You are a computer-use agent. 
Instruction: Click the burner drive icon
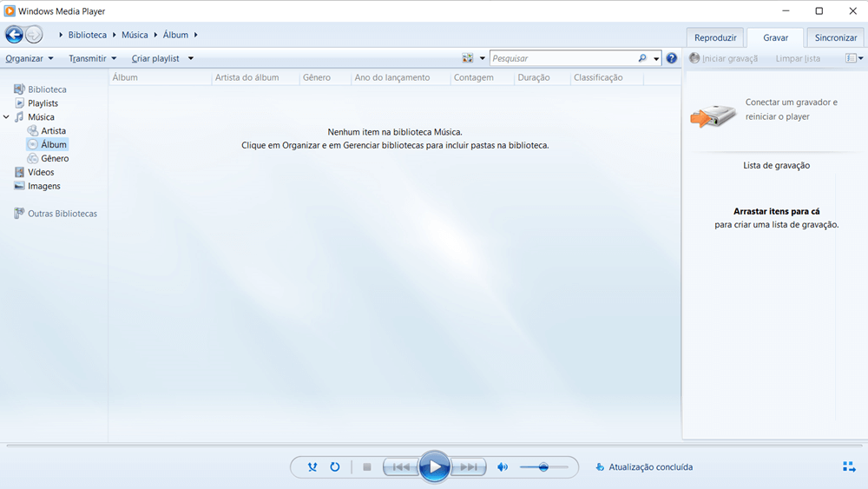pyautogui.click(x=713, y=116)
